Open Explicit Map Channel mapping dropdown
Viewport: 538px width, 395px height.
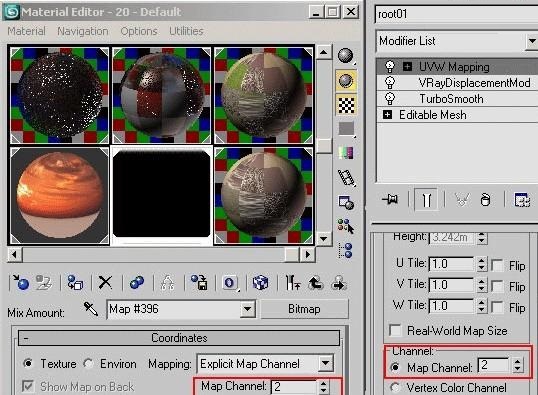coord(325,363)
